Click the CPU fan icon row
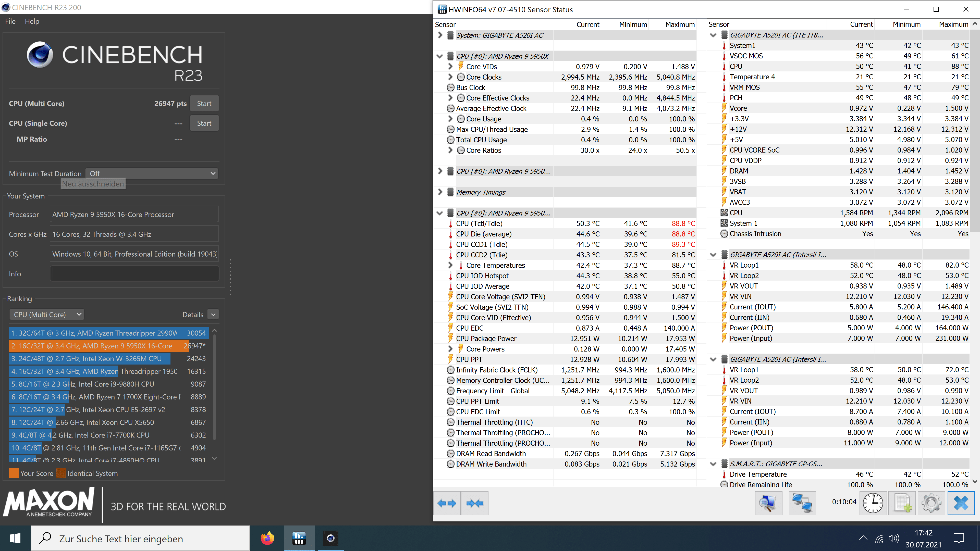 (x=844, y=213)
